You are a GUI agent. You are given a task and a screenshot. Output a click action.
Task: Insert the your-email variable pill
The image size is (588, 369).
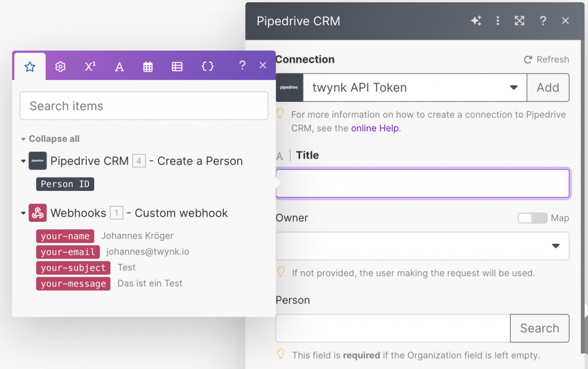(68, 252)
